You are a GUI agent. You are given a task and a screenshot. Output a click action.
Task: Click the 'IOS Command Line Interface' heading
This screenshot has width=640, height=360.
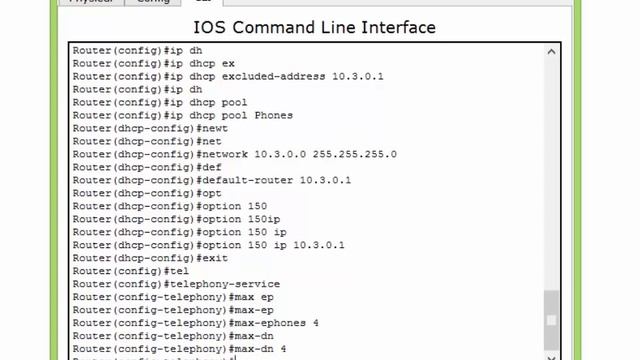(x=314, y=28)
